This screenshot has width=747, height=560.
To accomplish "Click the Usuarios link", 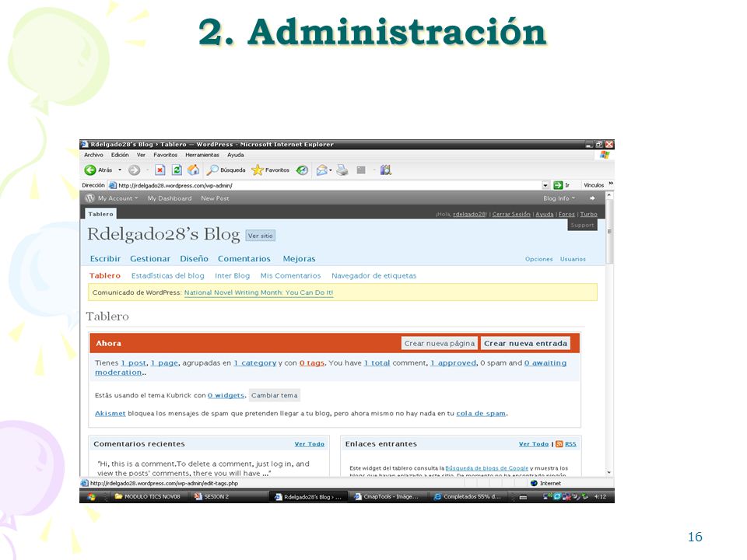I will (573, 259).
